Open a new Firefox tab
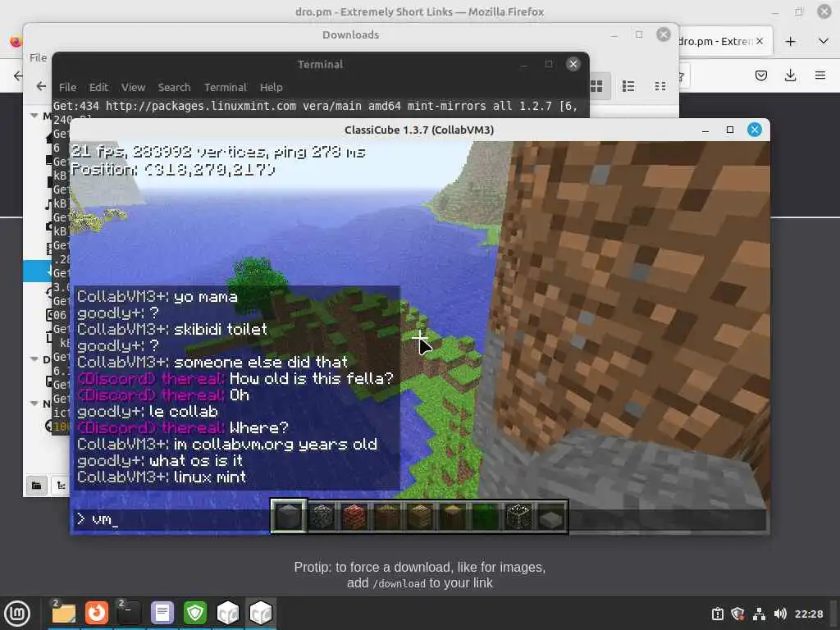 coord(790,41)
